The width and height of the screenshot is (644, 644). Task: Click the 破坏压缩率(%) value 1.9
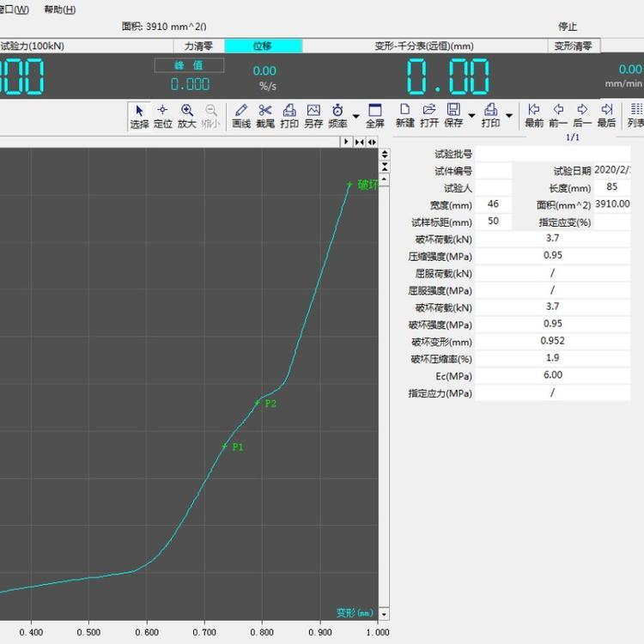553,358
